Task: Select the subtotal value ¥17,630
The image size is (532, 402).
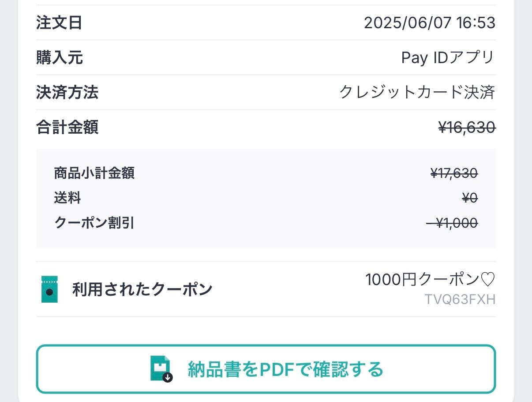Action: (x=454, y=173)
